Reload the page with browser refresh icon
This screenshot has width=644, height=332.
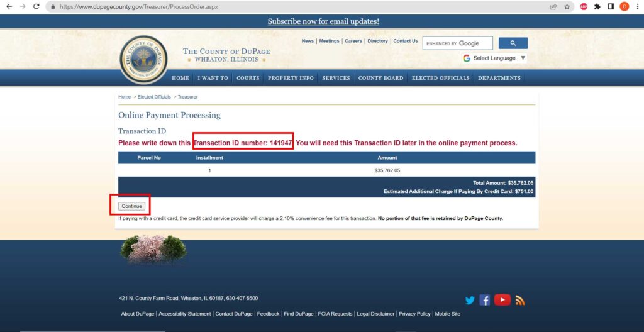coord(36,6)
